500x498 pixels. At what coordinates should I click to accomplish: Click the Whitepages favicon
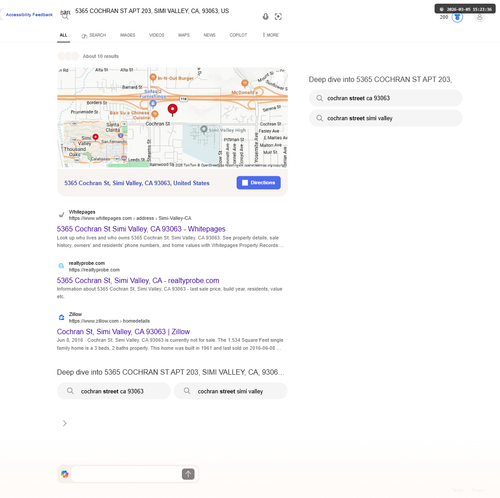pos(61,215)
